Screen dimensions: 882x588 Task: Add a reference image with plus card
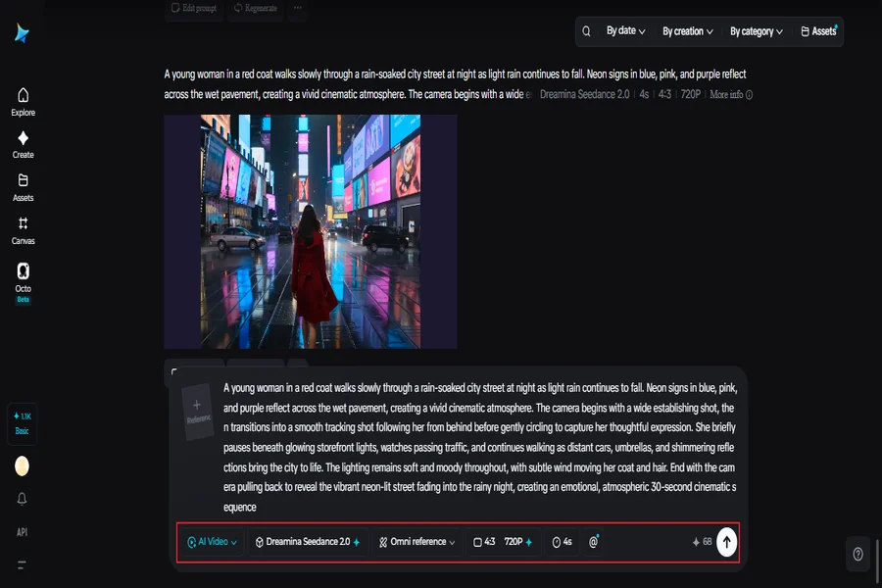[197, 412]
